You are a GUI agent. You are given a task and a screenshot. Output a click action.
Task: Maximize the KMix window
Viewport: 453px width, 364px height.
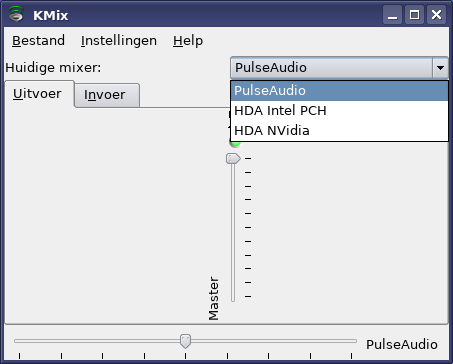414,15
